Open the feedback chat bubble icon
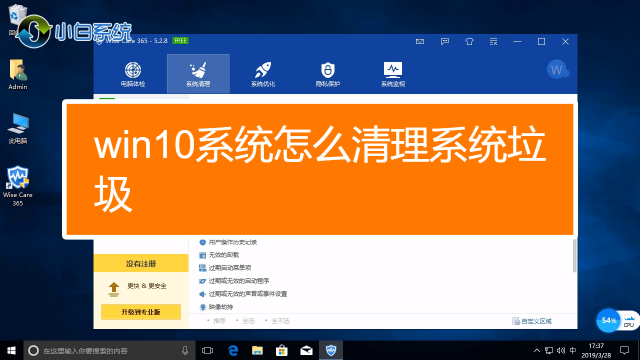The height and width of the screenshot is (360, 640). point(444,42)
